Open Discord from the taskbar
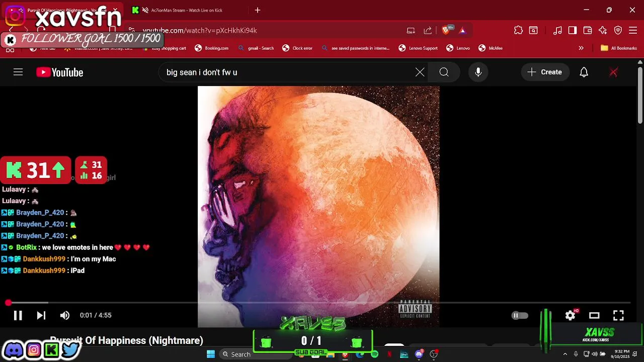 click(419, 354)
